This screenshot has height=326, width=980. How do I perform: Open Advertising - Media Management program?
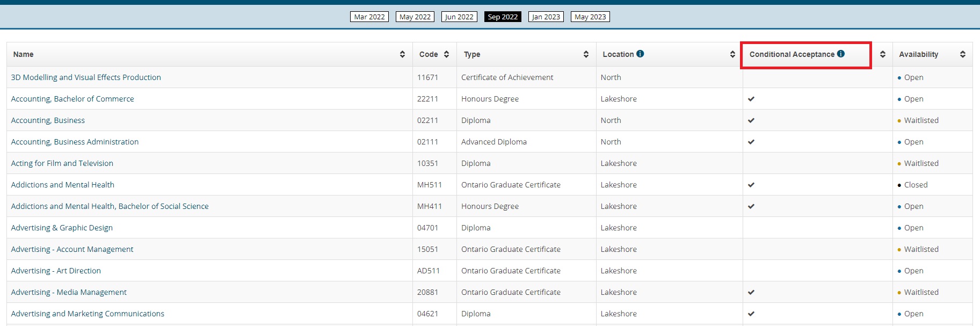69,292
